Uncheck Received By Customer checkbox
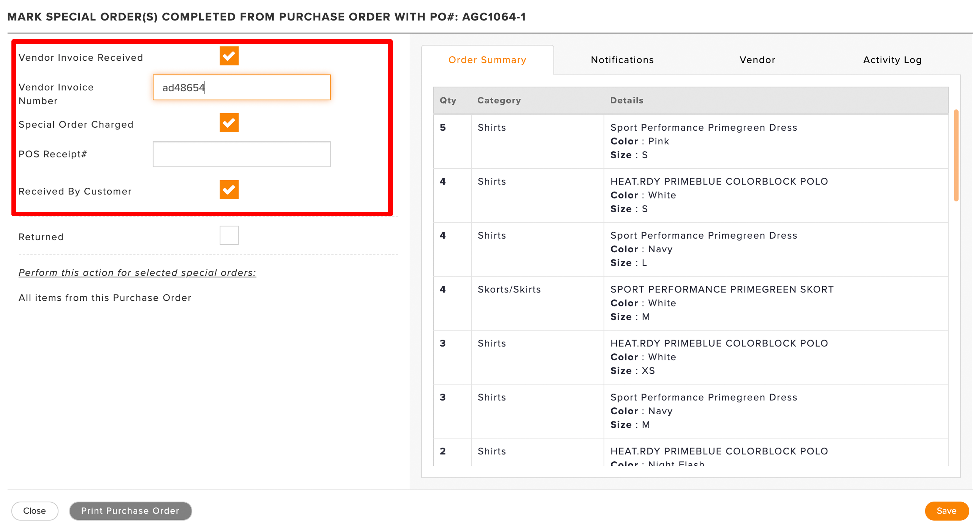The height and width of the screenshot is (529, 980). tap(229, 190)
